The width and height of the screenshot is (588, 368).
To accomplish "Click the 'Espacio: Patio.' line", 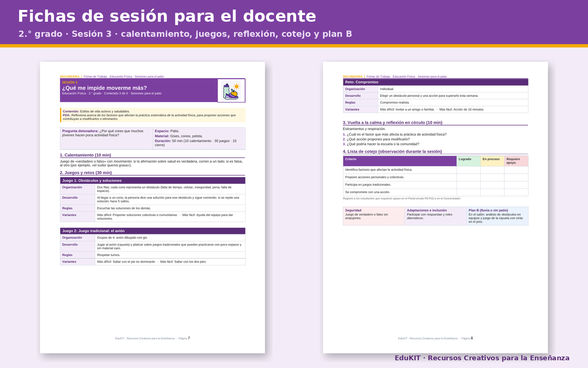I will tap(167, 131).
